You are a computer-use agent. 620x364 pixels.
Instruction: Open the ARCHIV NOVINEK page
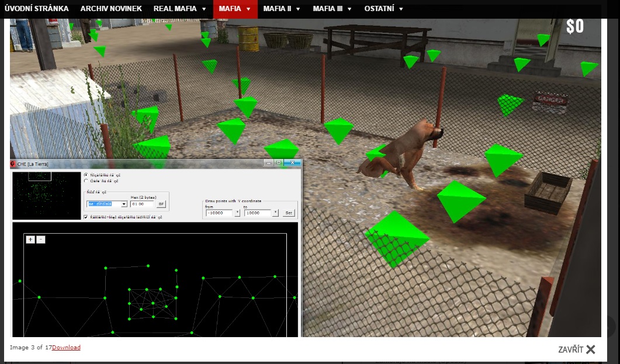[x=111, y=9]
